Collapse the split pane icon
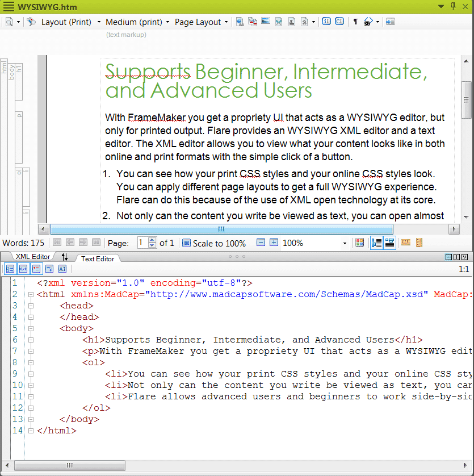Image resolution: width=474 pixels, height=476 pixels. tap(464, 257)
